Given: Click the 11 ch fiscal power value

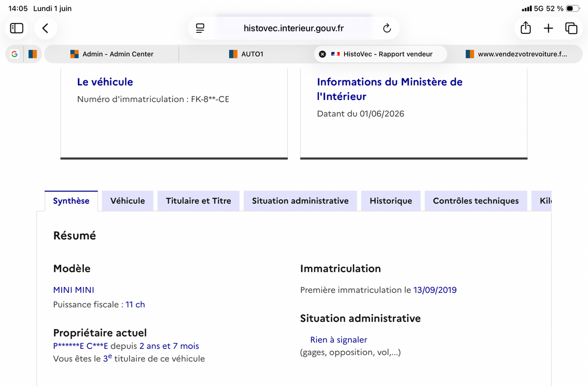Looking at the screenshot, I should point(135,305).
